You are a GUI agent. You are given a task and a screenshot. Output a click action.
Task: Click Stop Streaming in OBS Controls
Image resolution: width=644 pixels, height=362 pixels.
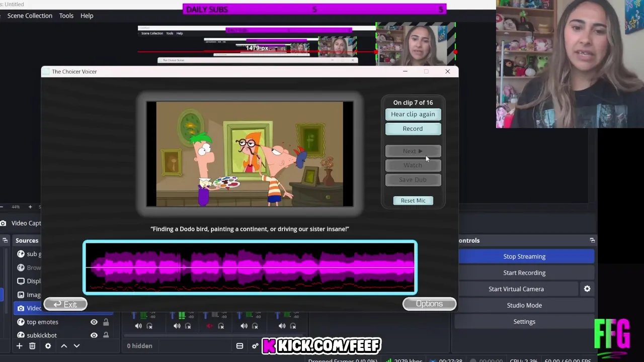click(x=524, y=256)
